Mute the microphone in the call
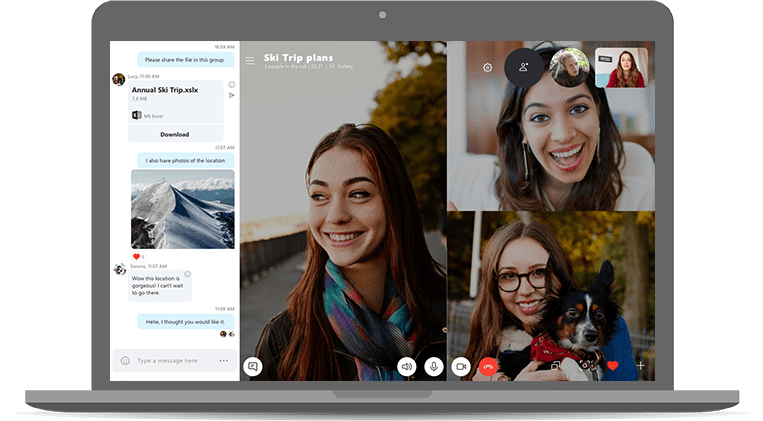 [434, 367]
